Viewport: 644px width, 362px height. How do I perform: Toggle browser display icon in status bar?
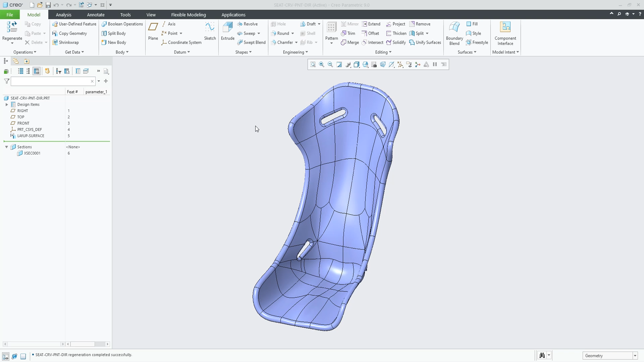(14, 356)
